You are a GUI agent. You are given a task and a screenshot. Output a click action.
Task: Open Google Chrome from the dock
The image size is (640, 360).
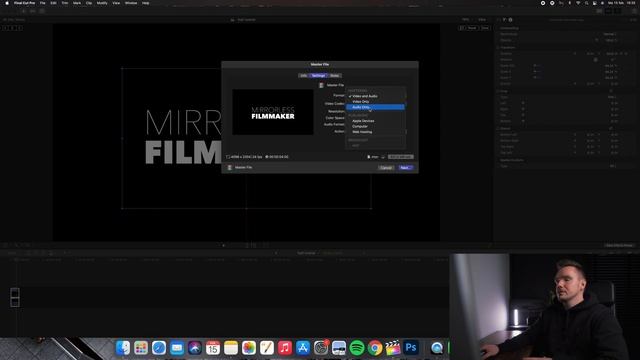click(375, 348)
